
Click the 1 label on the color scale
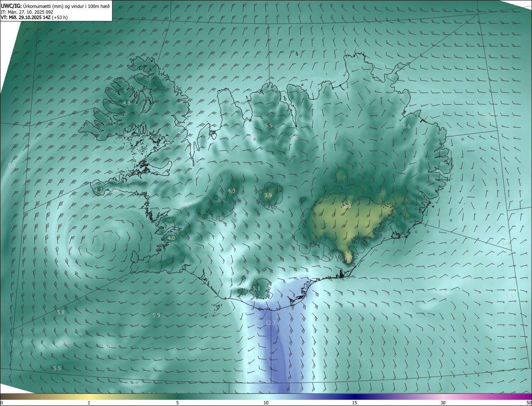[89, 403]
